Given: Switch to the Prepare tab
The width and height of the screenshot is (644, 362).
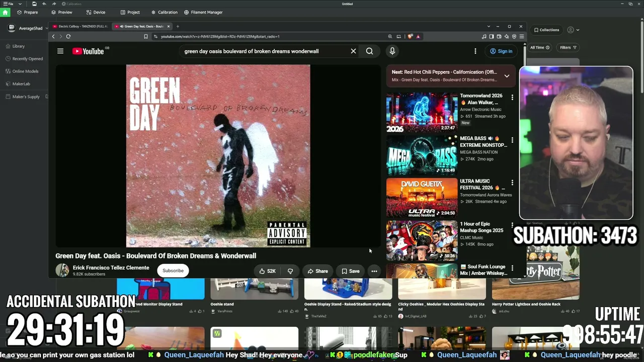Looking at the screenshot, I should click(27, 12).
